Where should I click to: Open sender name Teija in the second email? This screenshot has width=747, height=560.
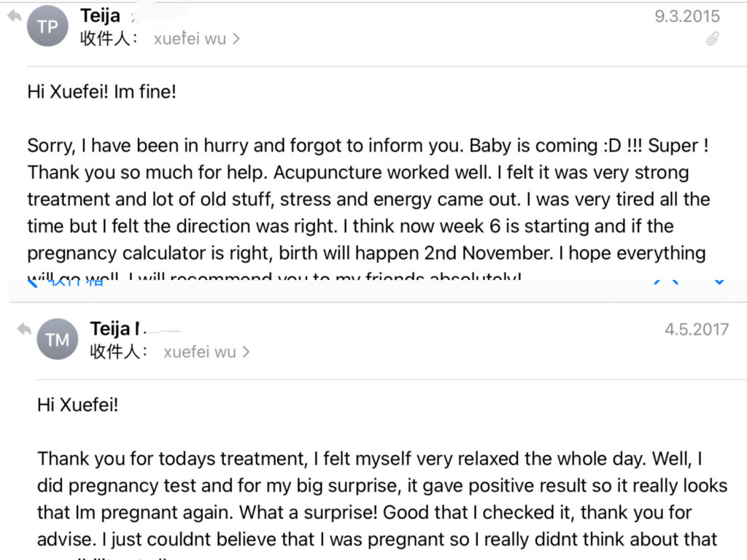[x=111, y=329]
